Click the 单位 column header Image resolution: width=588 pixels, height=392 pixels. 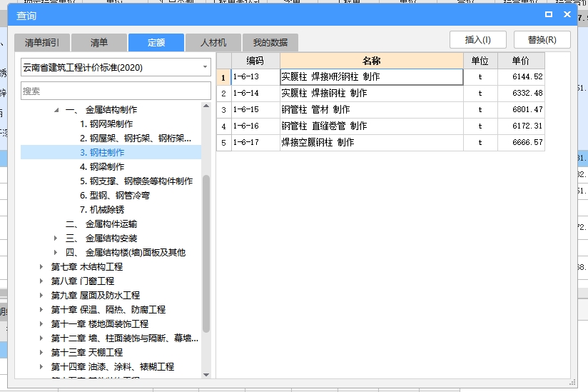pyautogui.click(x=480, y=61)
